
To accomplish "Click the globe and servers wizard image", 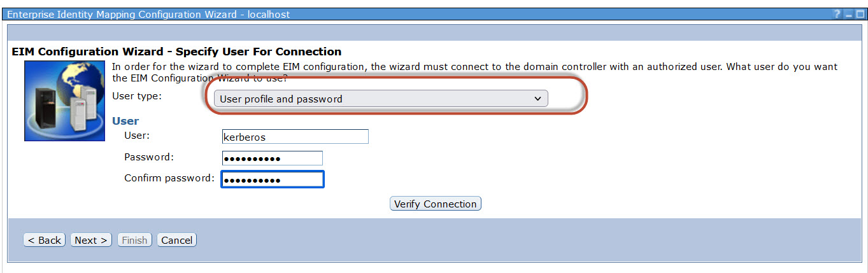I will (x=64, y=101).
